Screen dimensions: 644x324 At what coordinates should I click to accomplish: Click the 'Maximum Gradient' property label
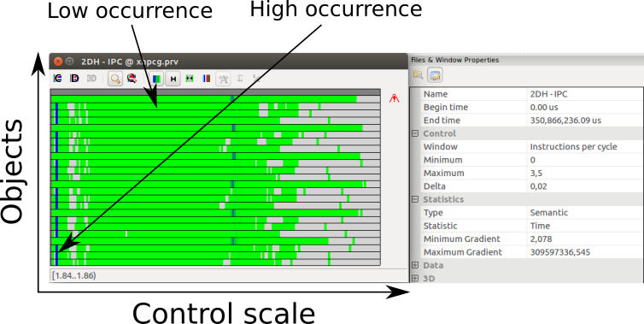pyautogui.click(x=463, y=252)
